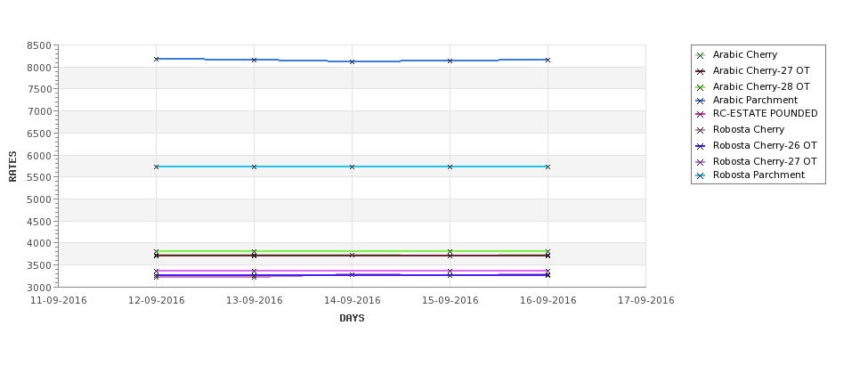Viewport: 868px width, 382px height.
Task: Click the Arabic Cherry-28 OT legend marker
Action: (700, 87)
